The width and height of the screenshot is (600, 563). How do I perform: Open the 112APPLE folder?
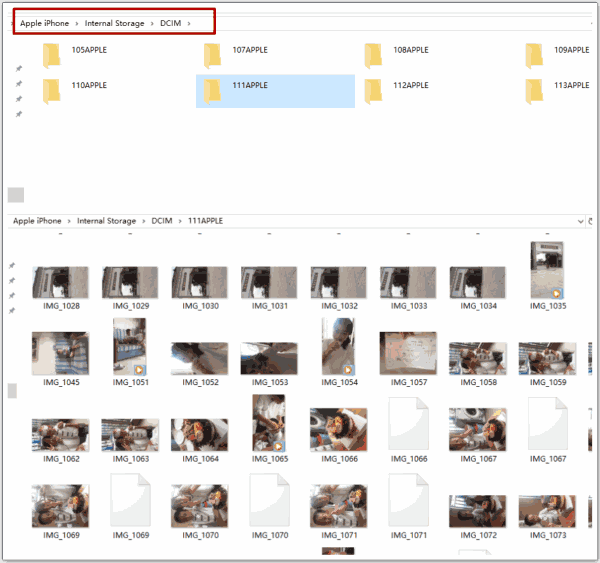click(396, 91)
